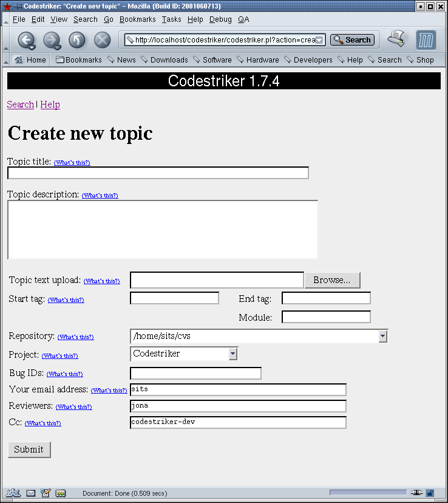Viewport: 448px width, 503px height.
Task: Click the Browse... button for file upload
Action: 332,280
